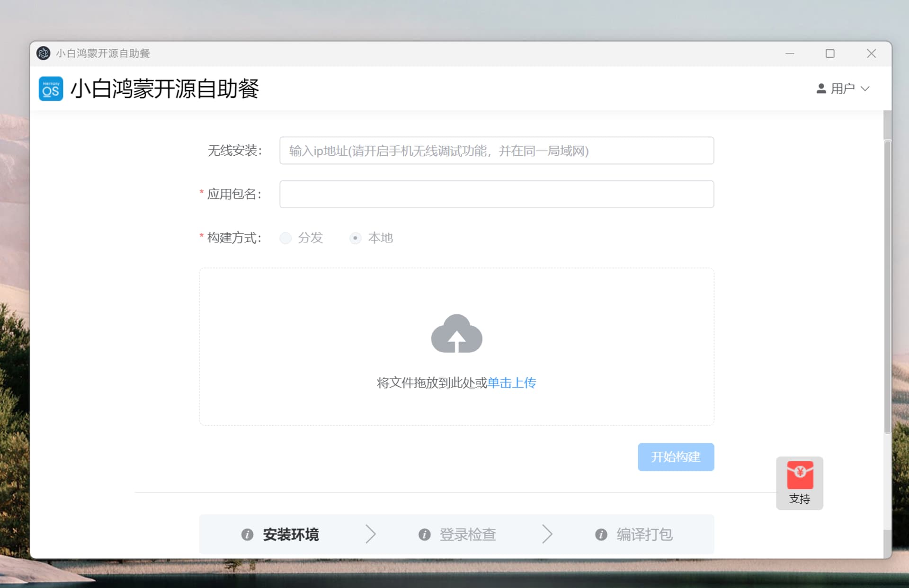Select the 分发 build method radio
Screen dimensions: 909x588
[x=285, y=238]
